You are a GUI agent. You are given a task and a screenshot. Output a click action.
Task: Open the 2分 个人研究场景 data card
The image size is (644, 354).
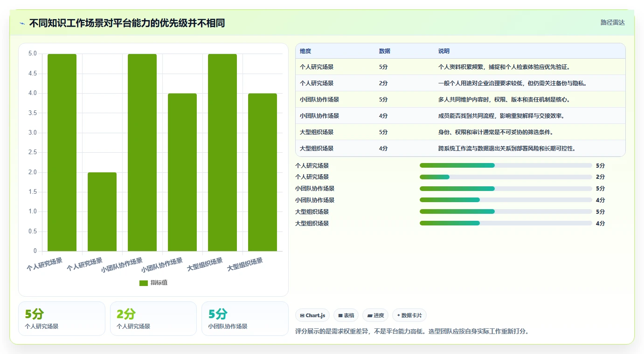tap(153, 319)
